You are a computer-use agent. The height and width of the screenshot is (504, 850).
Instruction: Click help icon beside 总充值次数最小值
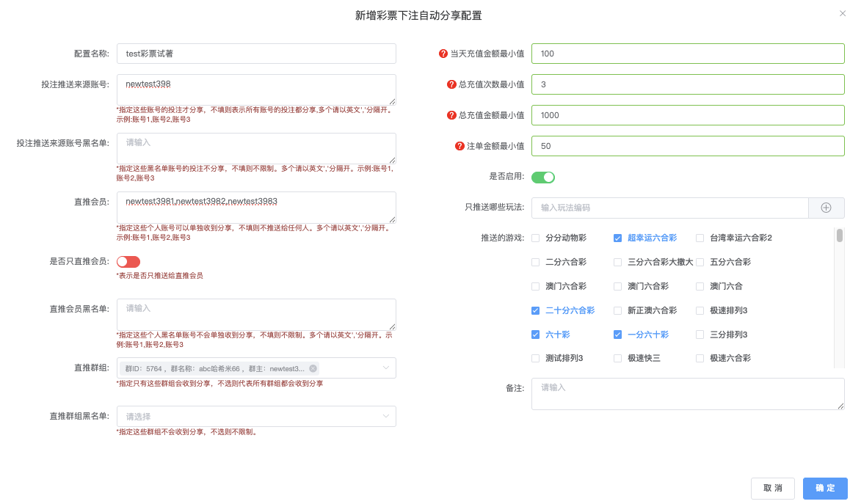451,84
